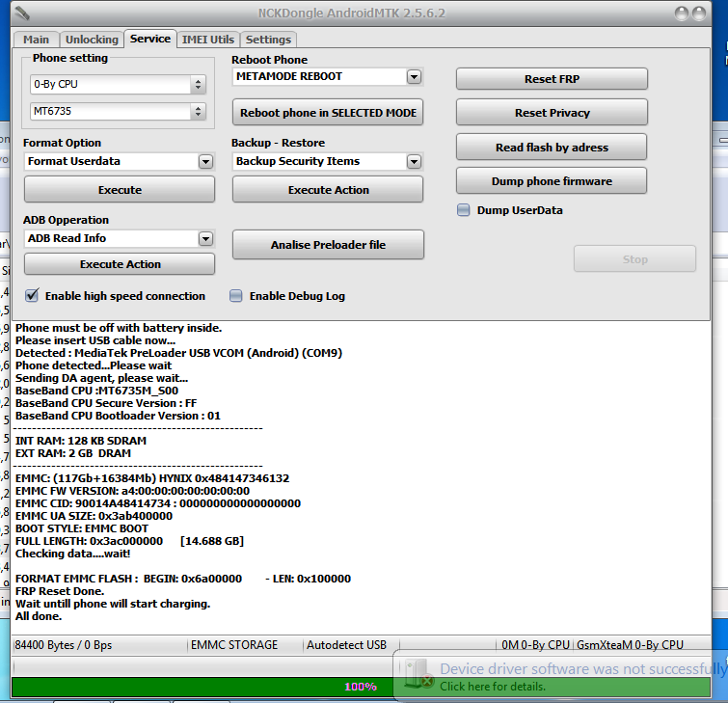This screenshot has width=728, height=703.
Task: Click 'EMMC UA SIZE: 0x3ab400000' log line
Action: pyautogui.click(x=94, y=516)
